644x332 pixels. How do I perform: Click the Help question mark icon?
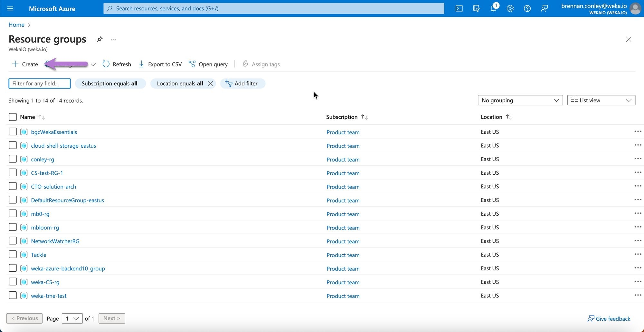[x=527, y=9]
